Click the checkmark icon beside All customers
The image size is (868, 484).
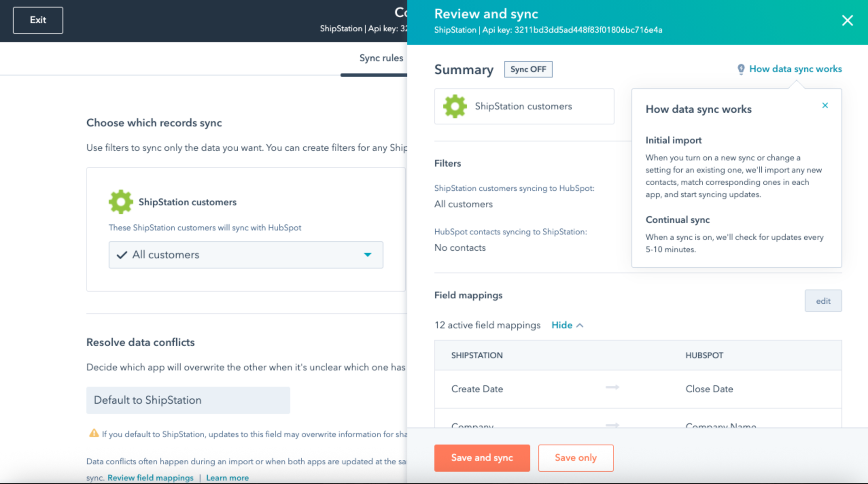point(122,255)
